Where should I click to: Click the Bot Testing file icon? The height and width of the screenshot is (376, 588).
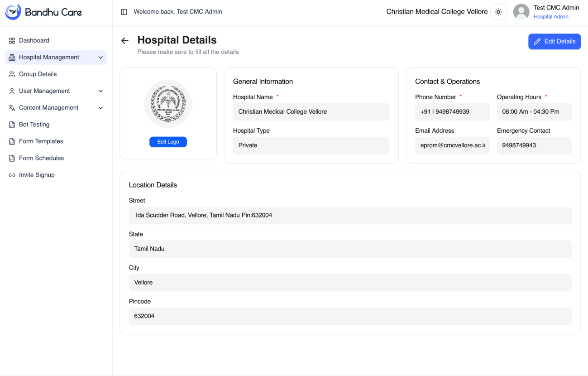click(x=12, y=125)
